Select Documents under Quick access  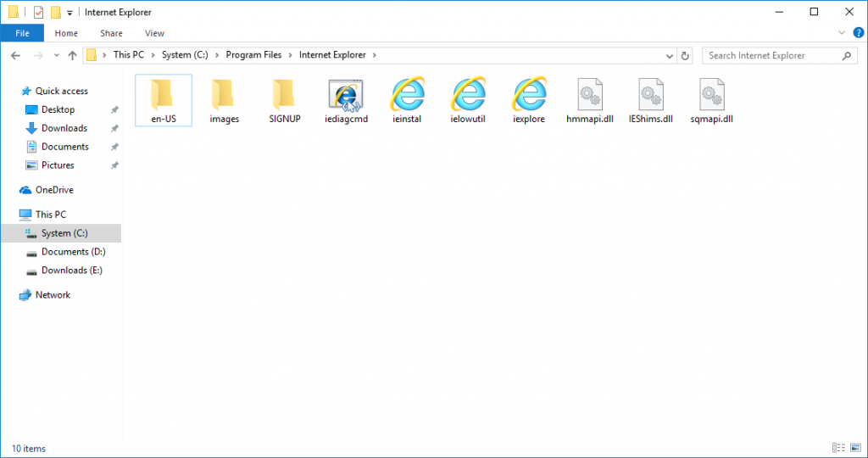[x=64, y=147]
